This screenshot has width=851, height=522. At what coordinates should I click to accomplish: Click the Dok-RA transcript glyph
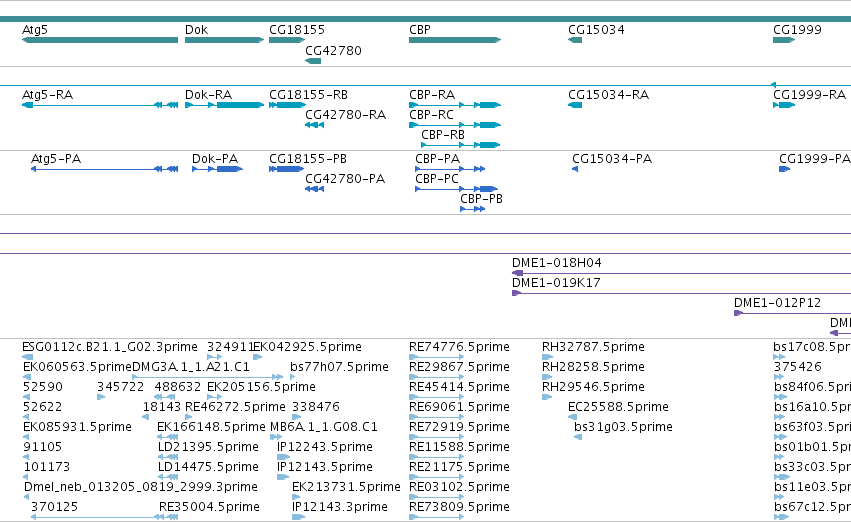click(x=224, y=105)
